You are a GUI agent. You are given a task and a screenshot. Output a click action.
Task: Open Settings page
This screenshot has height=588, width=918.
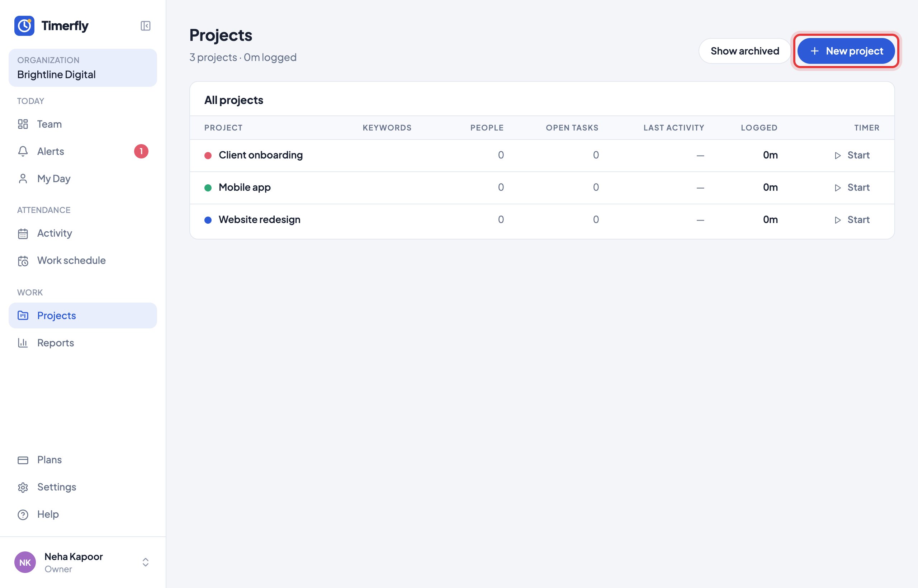point(83,487)
